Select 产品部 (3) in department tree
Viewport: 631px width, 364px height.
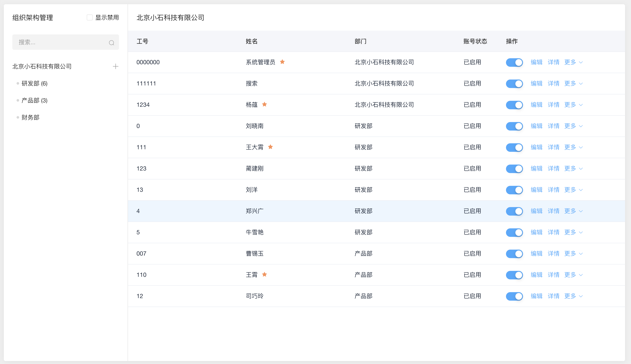pos(34,101)
